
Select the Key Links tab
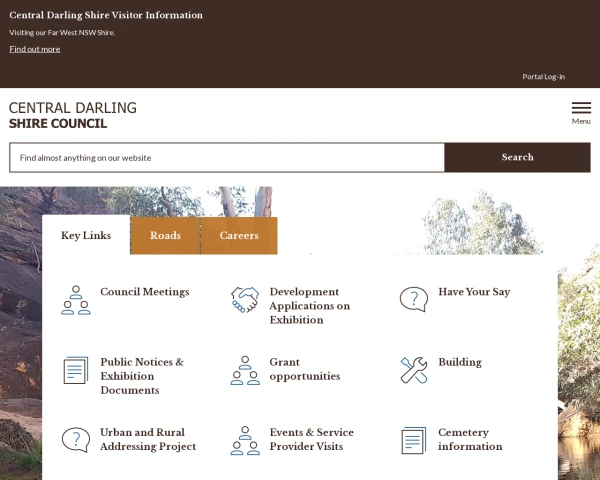[86, 235]
